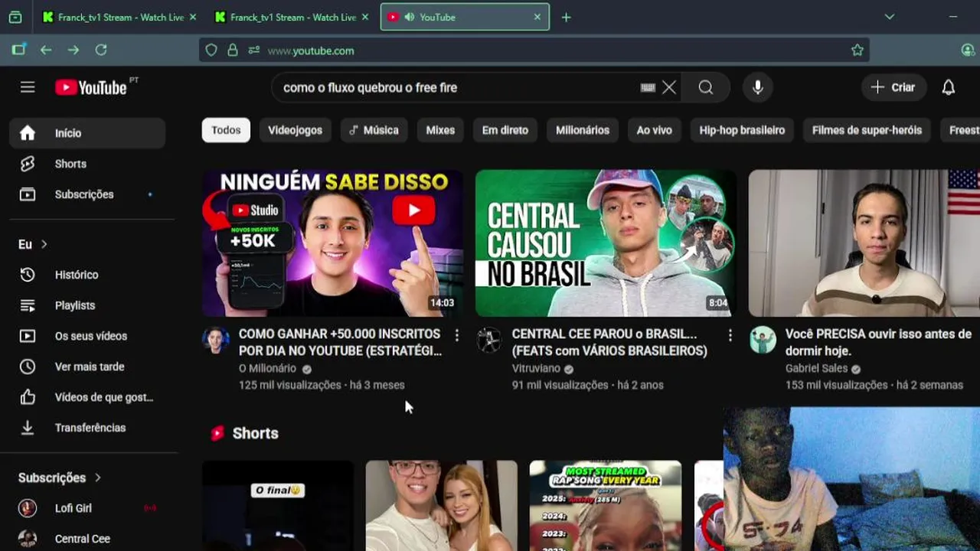Open Shorts in the sidebar
980x551 pixels.
tap(87, 164)
